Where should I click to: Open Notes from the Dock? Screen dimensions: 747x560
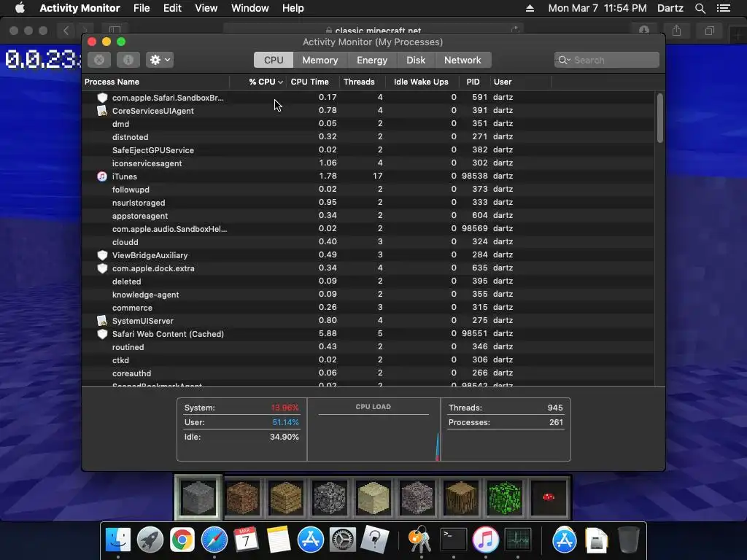click(279, 540)
